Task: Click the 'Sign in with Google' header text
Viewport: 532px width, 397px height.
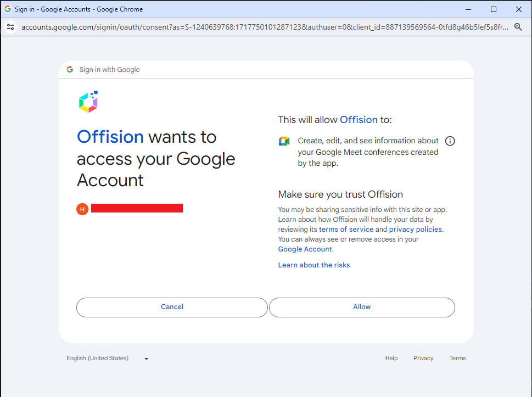Action: [110, 70]
